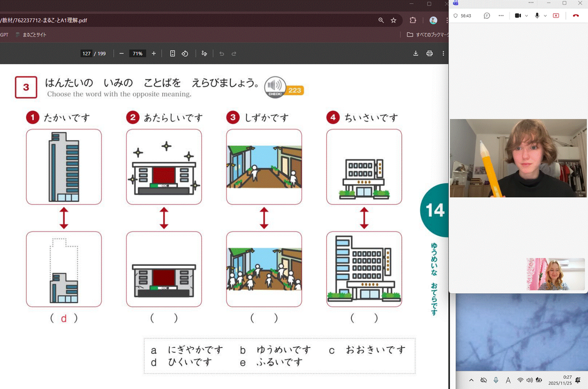
Task: Show hidden system tray icons
Action: pos(471,380)
